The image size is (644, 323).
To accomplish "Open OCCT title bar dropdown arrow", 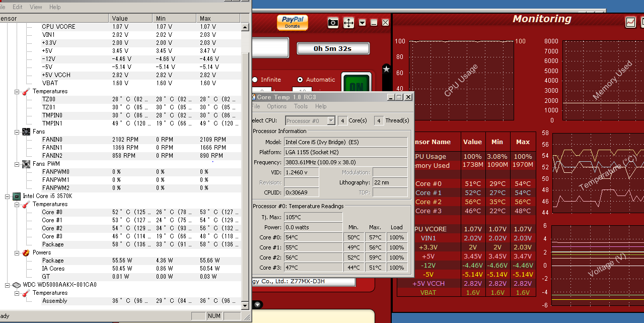I will pyautogui.click(x=362, y=23).
